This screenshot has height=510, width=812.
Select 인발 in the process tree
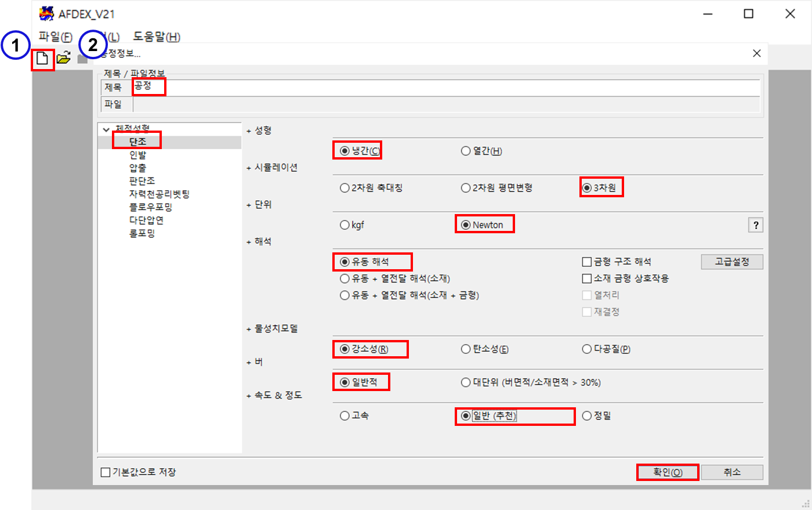(x=137, y=155)
